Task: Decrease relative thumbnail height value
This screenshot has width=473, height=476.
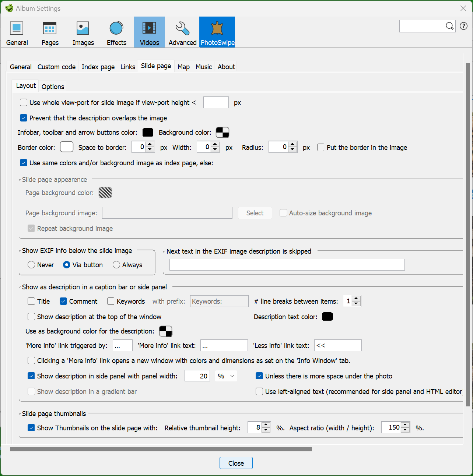Action: [x=266, y=430]
